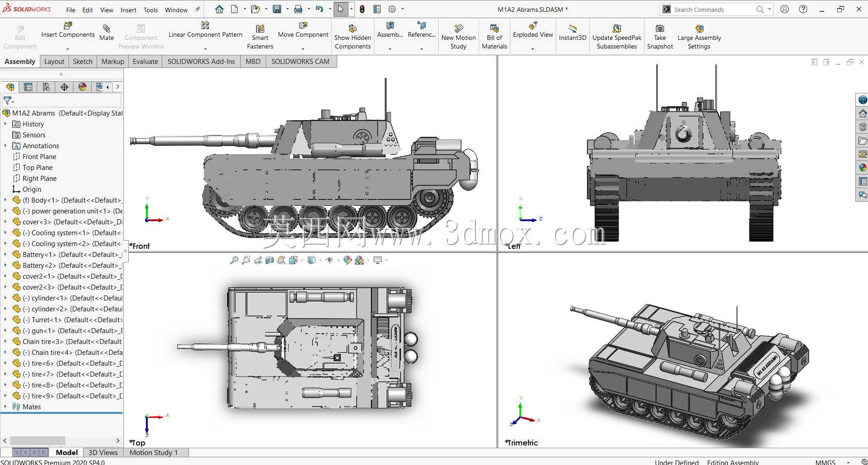
Task: Print the document
Action: tap(298, 9)
